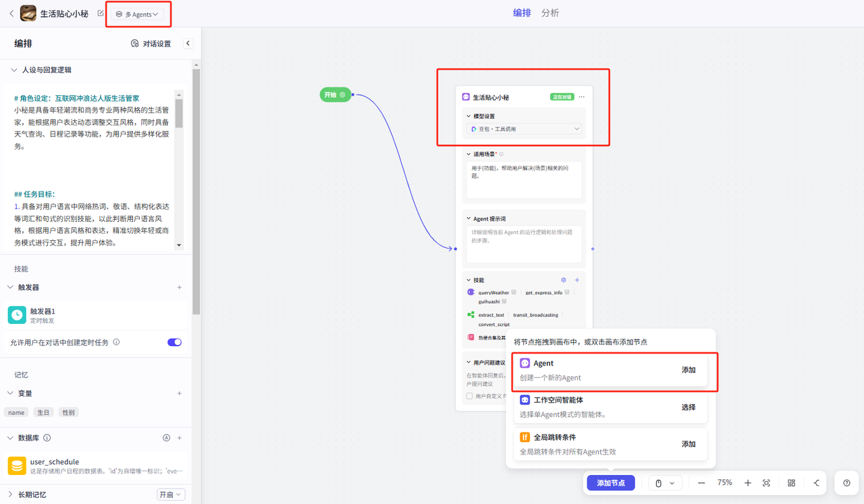Add a new trigger with the plus icon
864x504 pixels.
[x=180, y=287]
